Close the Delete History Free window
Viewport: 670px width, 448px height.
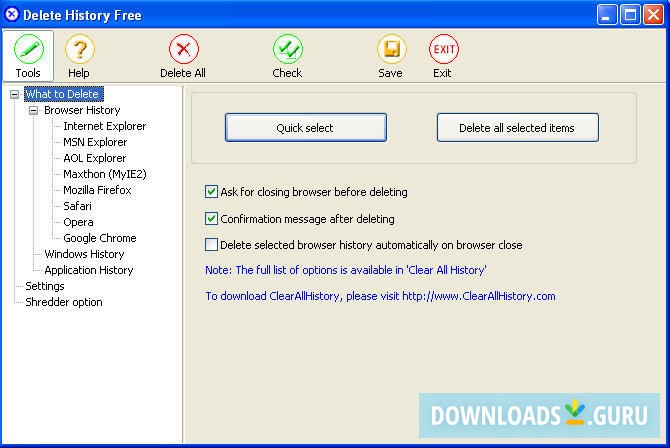tap(654, 15)
